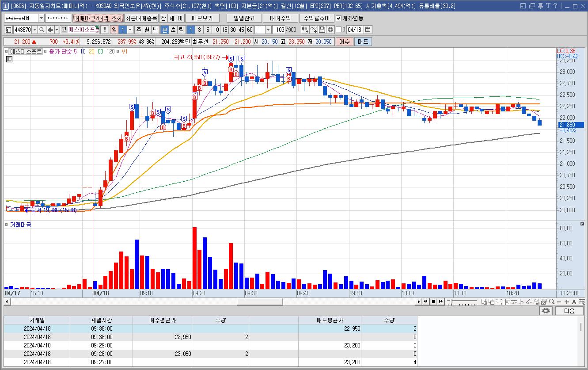588x370 pixels.
Task: Click the password input field
Action: [58, 18]
